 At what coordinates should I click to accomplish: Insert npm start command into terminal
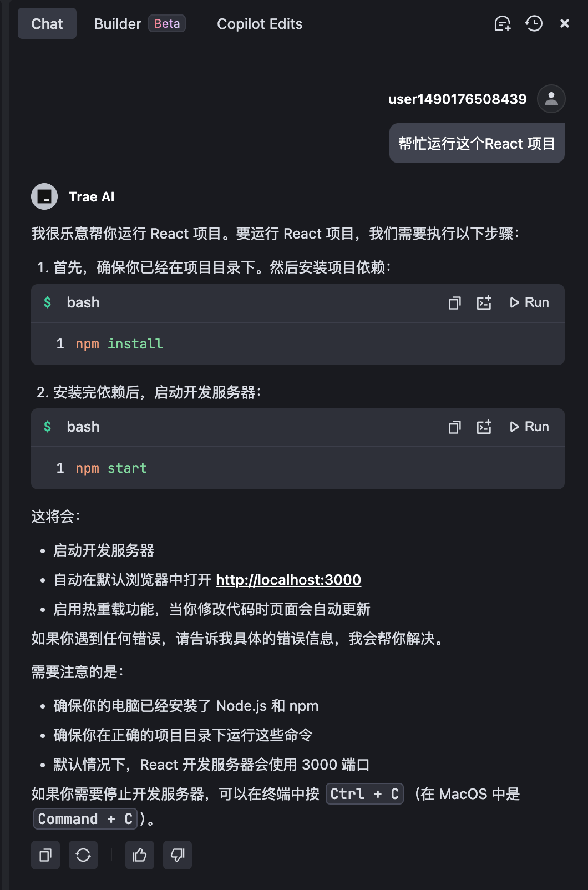click(x=484, y=427)
